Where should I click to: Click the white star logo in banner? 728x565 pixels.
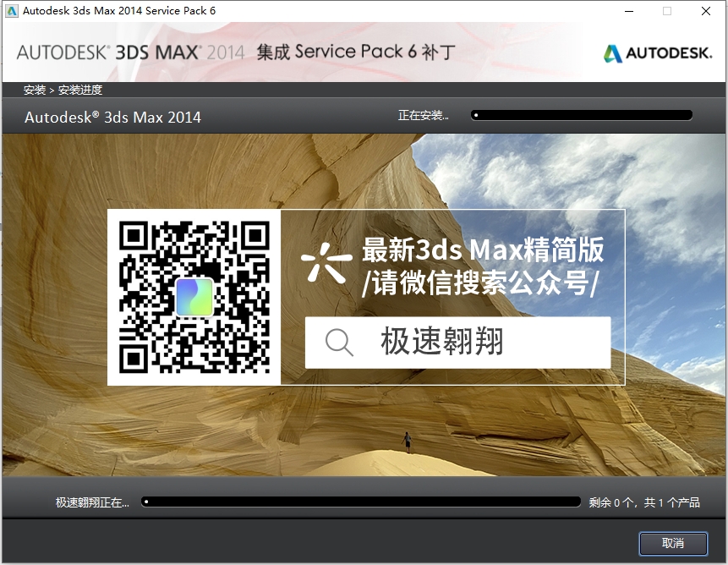pyautogui.click(x=326, y=263)
